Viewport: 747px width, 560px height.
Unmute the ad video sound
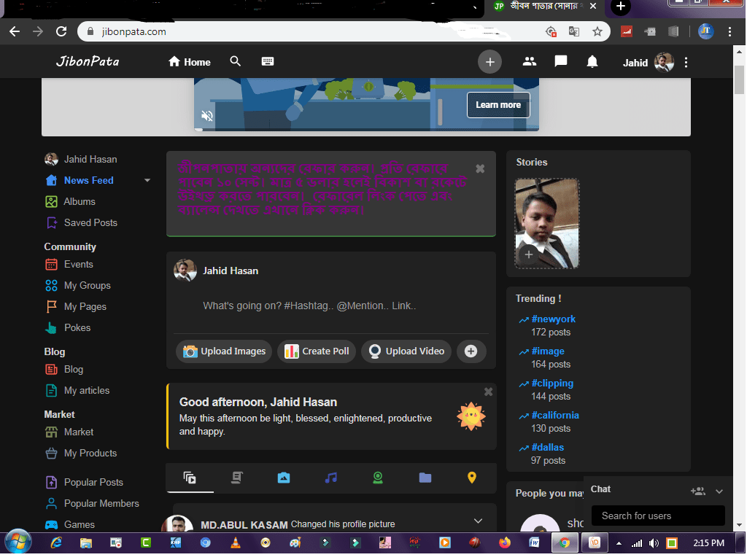point(207,116)
